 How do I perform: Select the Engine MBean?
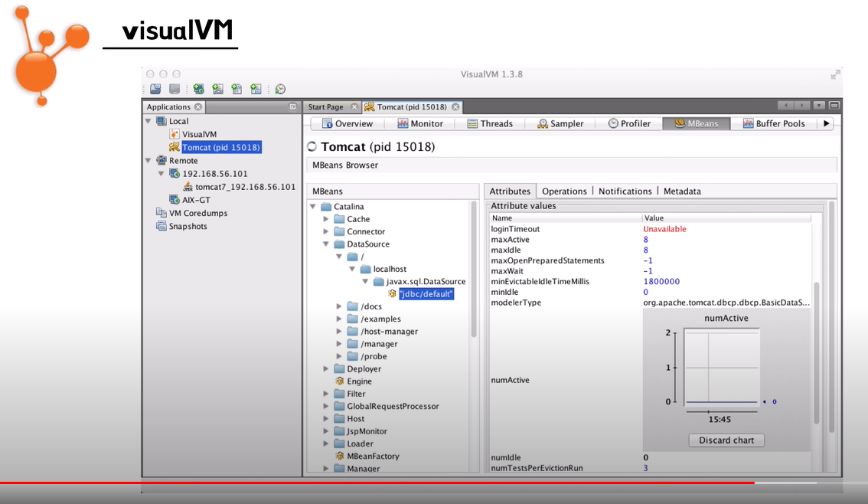coord(359,381)
